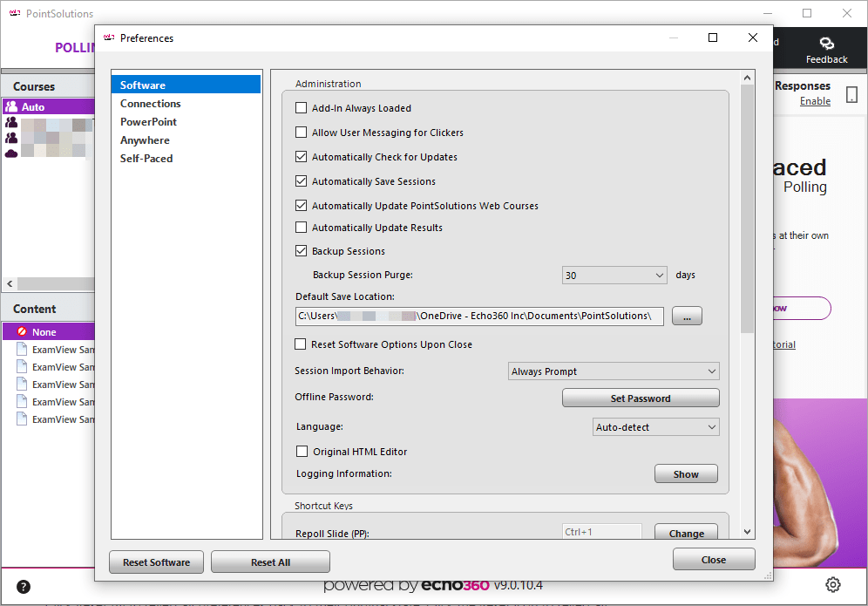Image resolution: width=868 pixels, height=606 pixels.
Task: Enable the Add-In Always Loaded checkbox
Action: click(x=301, y=107)
